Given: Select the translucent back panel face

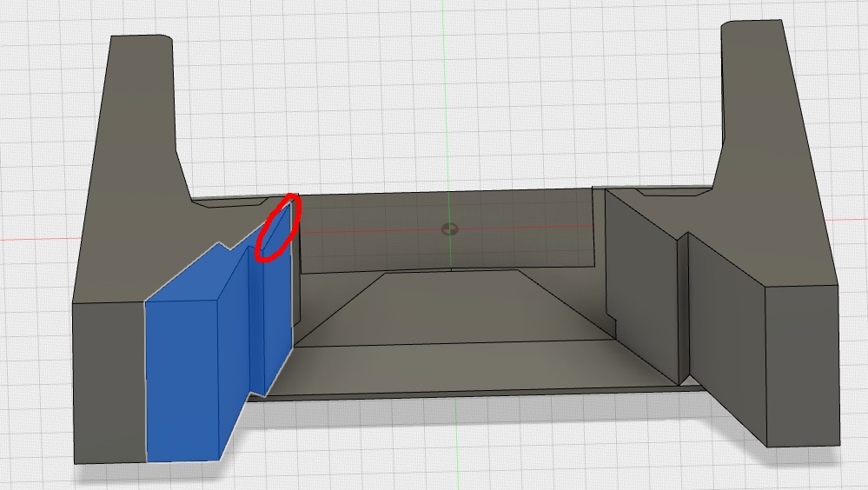Looking at the screenshot, I should pyautogui.click(x=447, y=229).
